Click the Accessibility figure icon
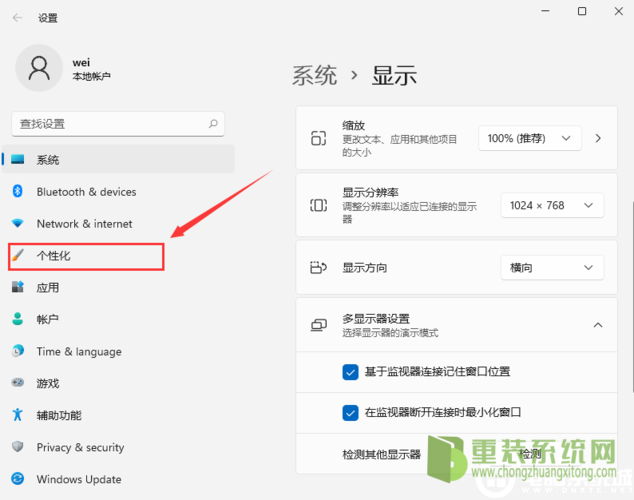The image size is (634, 500). (18, 415)
